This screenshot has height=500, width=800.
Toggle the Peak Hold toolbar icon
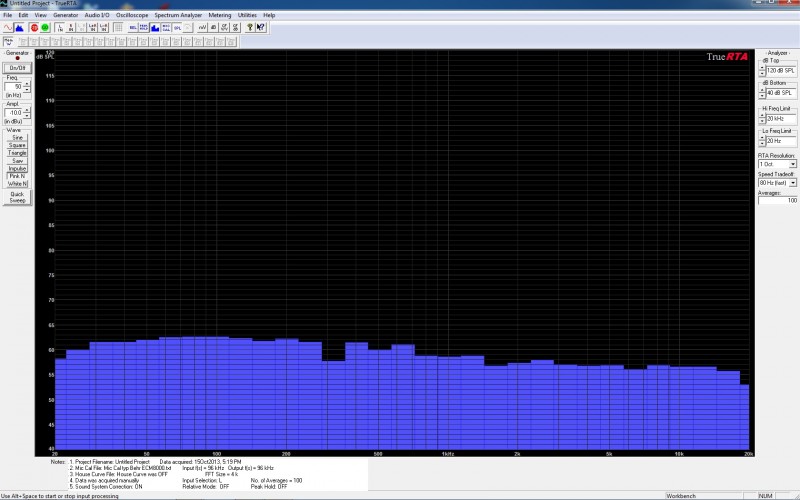143,28
